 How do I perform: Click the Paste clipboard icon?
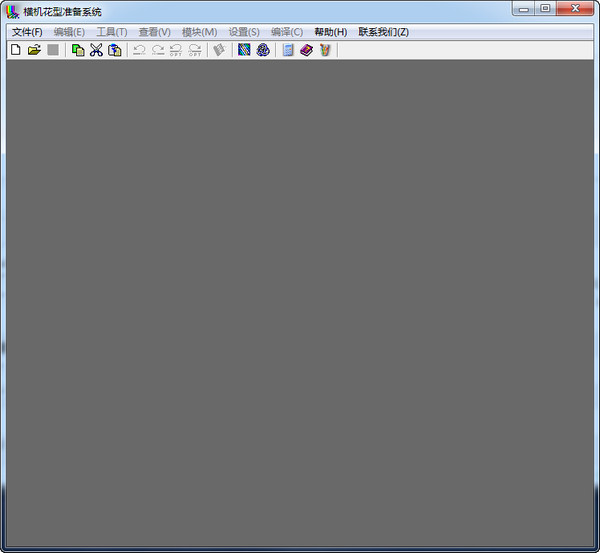(x=114, y=50)
